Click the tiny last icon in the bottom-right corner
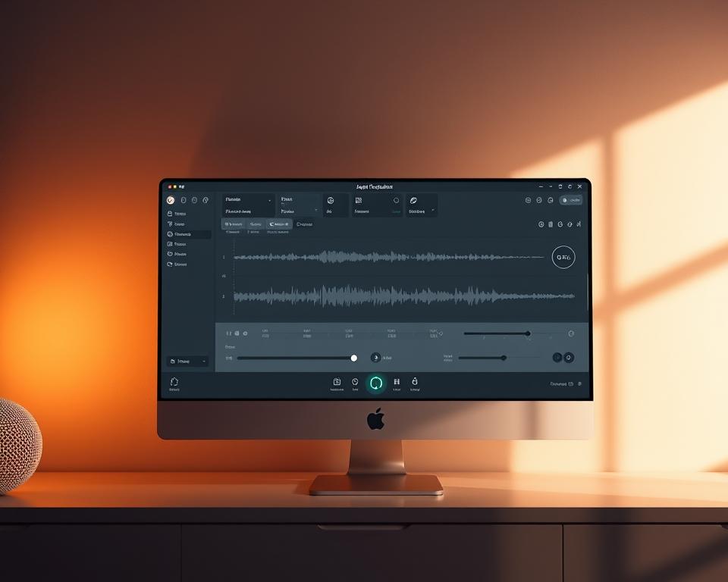The height and width of the screenshot is (582, 728). (x=579, y=383)
